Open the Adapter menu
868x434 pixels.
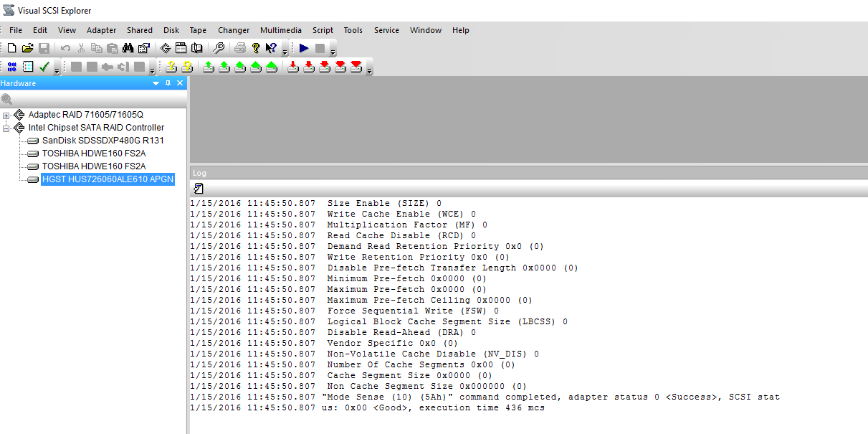pyautogui.click(x=102, y=30)
